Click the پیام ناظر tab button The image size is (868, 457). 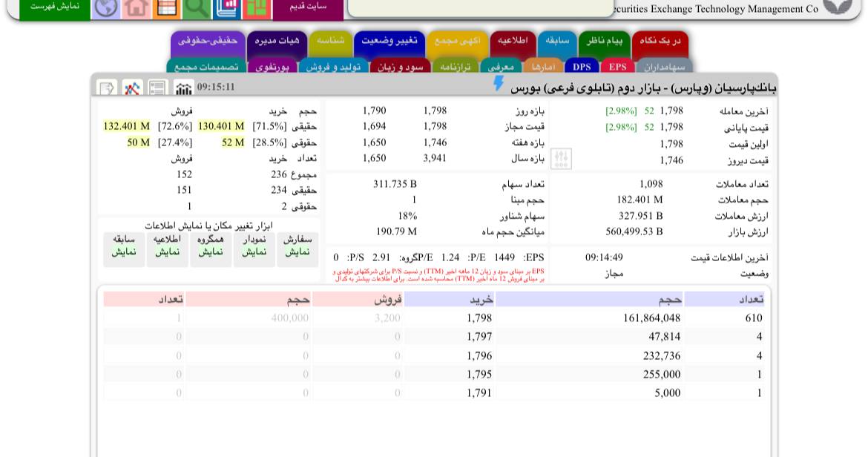click(x=604, y=41)
